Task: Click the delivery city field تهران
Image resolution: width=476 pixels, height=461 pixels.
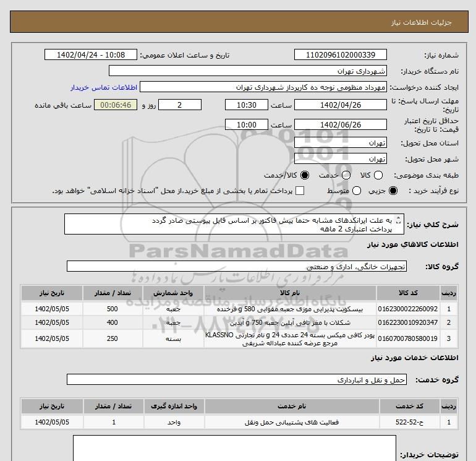Action: (x=340, y=158)
